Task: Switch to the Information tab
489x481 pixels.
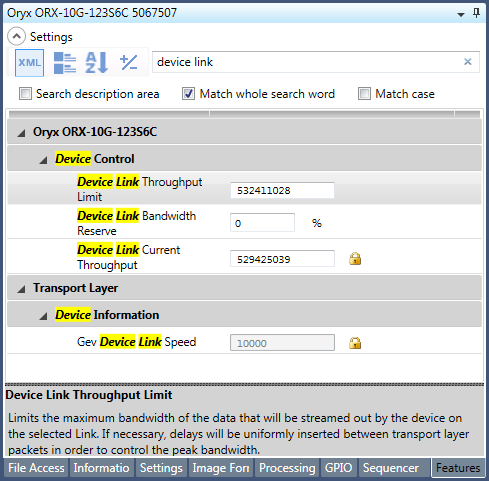Action: tap(101, 468)
